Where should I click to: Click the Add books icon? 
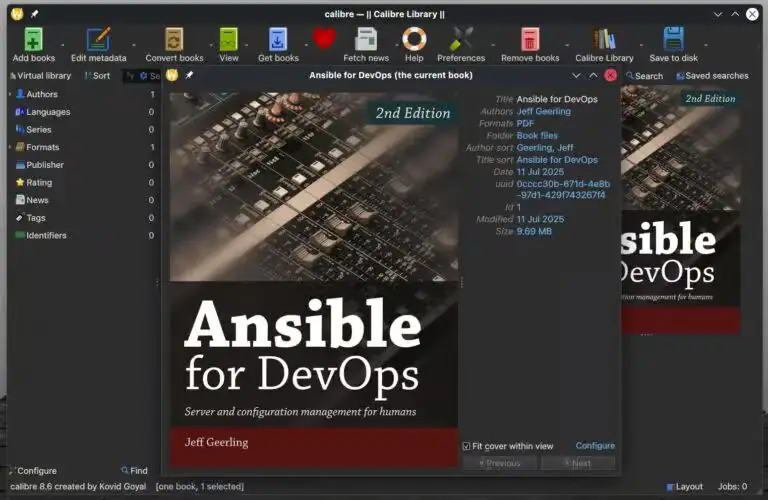(x=33, y=39)
